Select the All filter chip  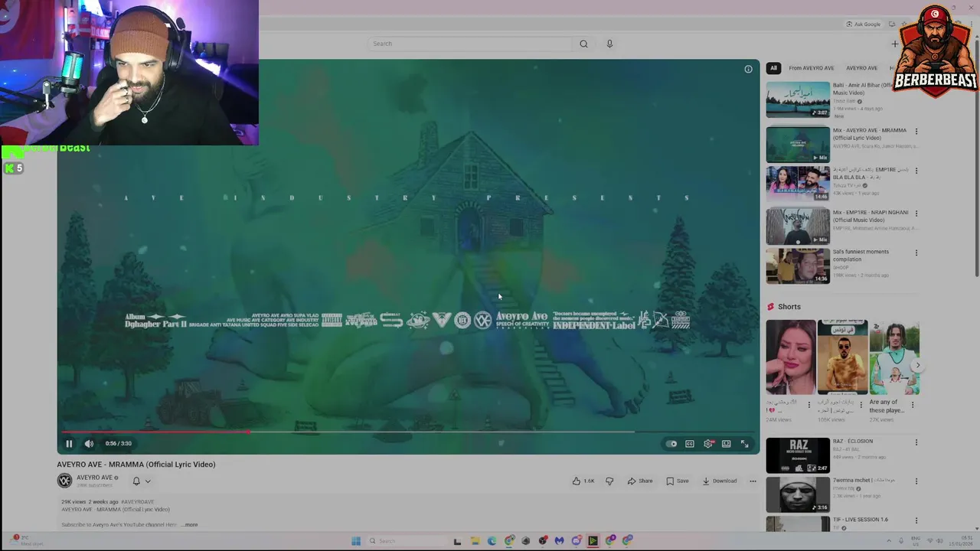point(773,68)
